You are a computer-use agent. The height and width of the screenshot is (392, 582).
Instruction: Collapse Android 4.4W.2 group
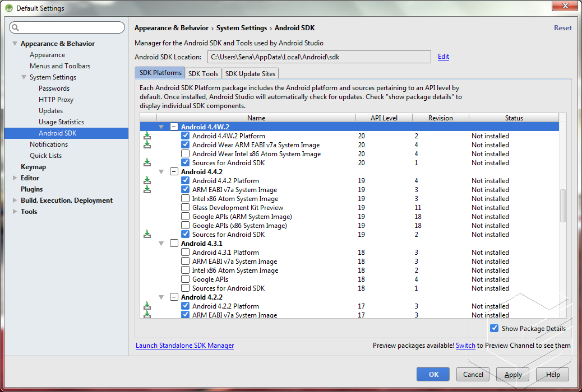point(161,127)
